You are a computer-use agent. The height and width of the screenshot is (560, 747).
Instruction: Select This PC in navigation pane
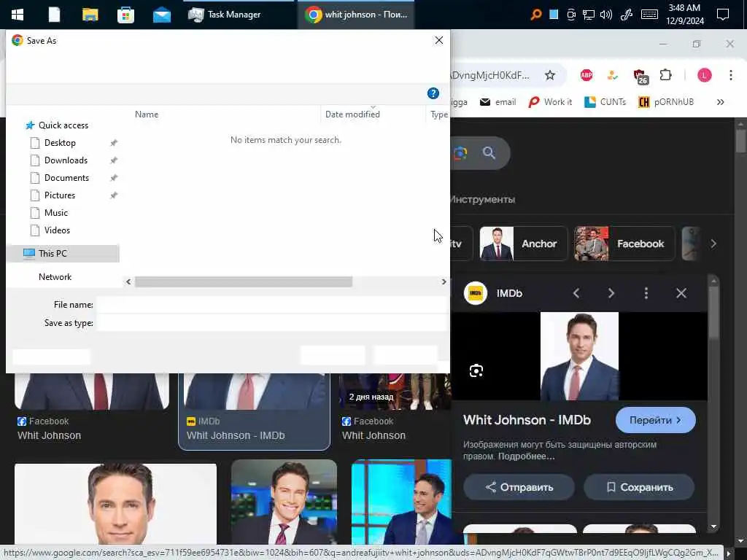(x=63, y=253)
